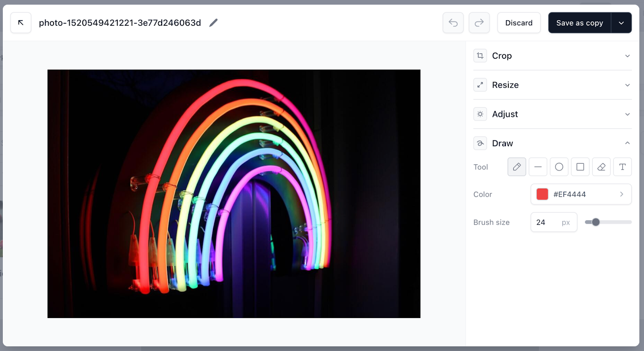This screenshot has width=644, height=351.
Task: Click the Save as copy button
Action: [x=580, y=23]
